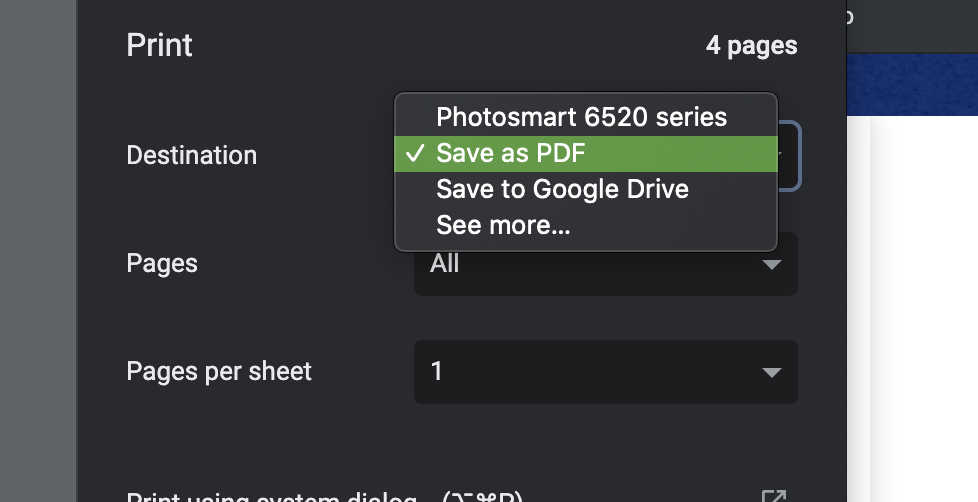Click the dimmed gray area left of dialog

(x=38, y=251)
